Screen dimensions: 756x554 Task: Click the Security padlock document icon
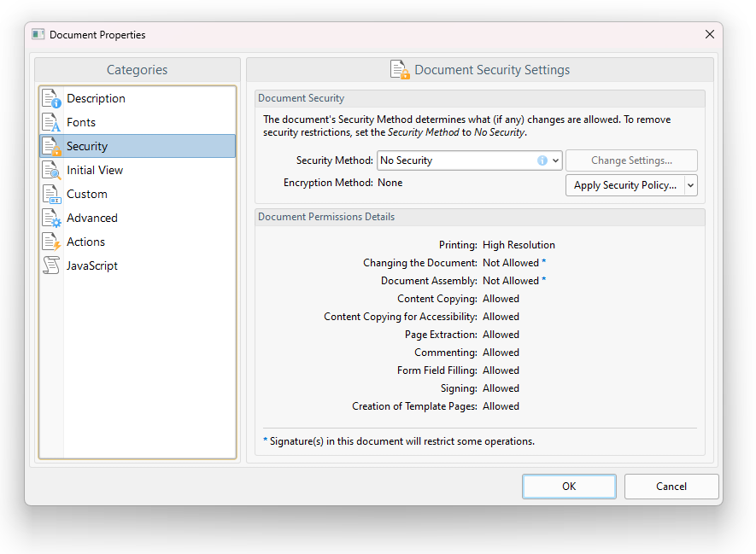[x=51, y=146]
